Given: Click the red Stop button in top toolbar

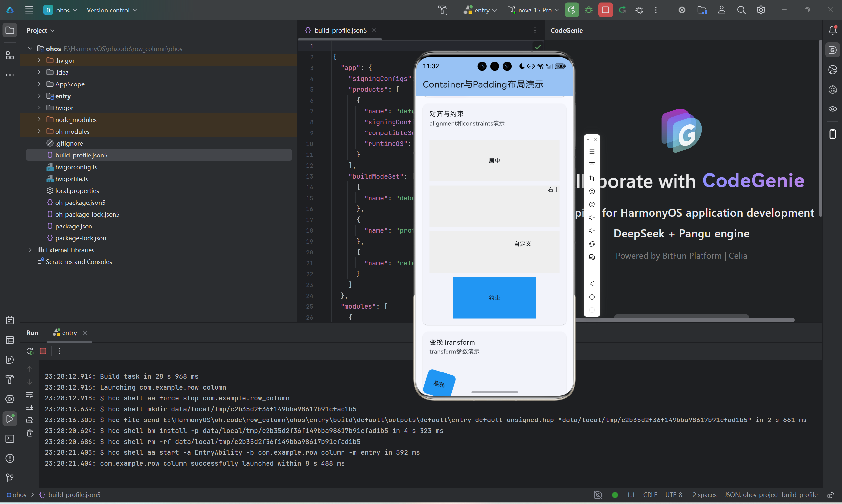Looking at the screenshot, I should click(x=605, y=10).
